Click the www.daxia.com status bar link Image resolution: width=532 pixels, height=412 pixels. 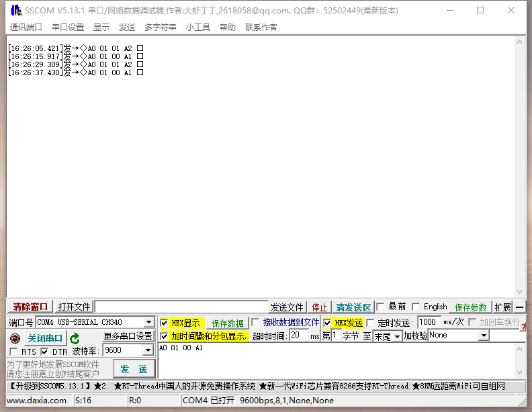coord(37,401)
